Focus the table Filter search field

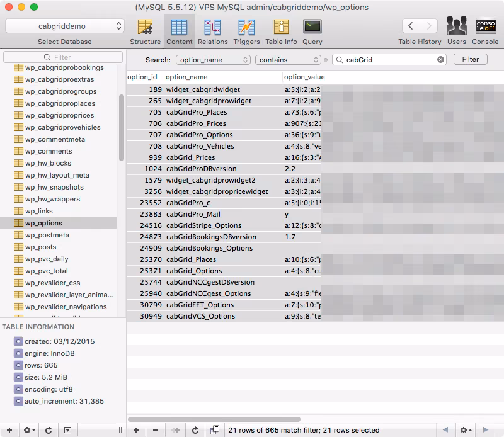pyautogui.click(x=63, y=57)
